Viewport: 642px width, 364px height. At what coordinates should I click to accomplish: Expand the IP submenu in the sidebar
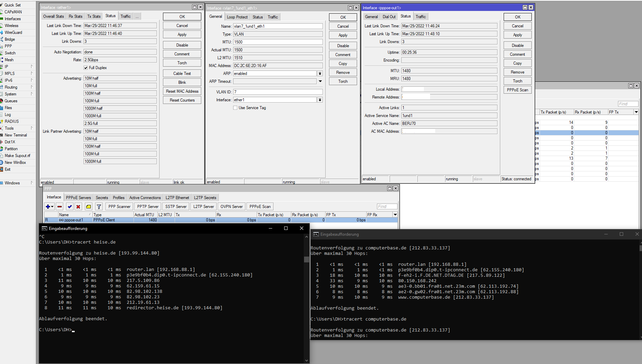[x=32, y=66]
